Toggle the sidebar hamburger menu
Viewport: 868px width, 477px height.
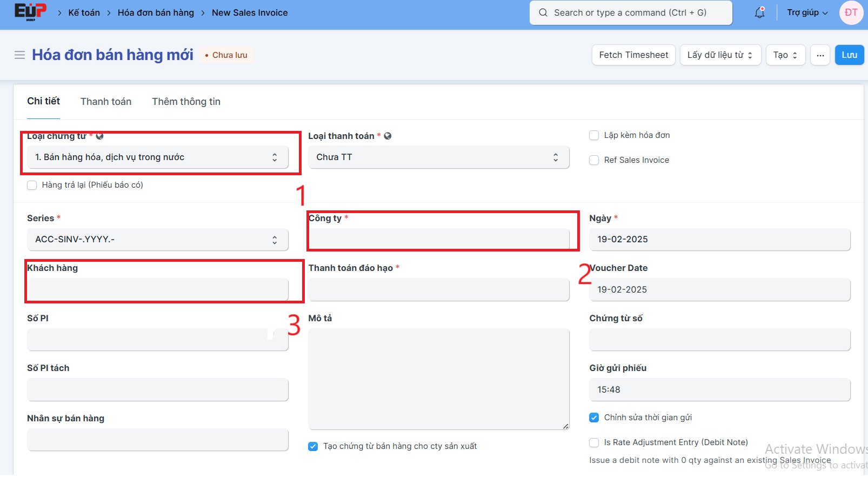tap(19, 55)
